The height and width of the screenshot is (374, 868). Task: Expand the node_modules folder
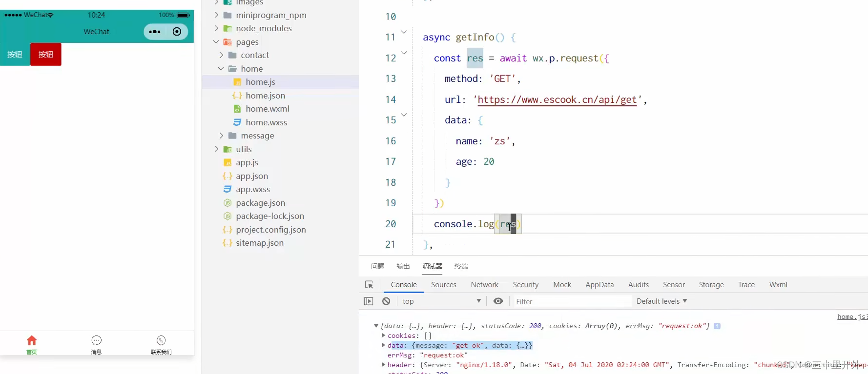click(216, 28)
